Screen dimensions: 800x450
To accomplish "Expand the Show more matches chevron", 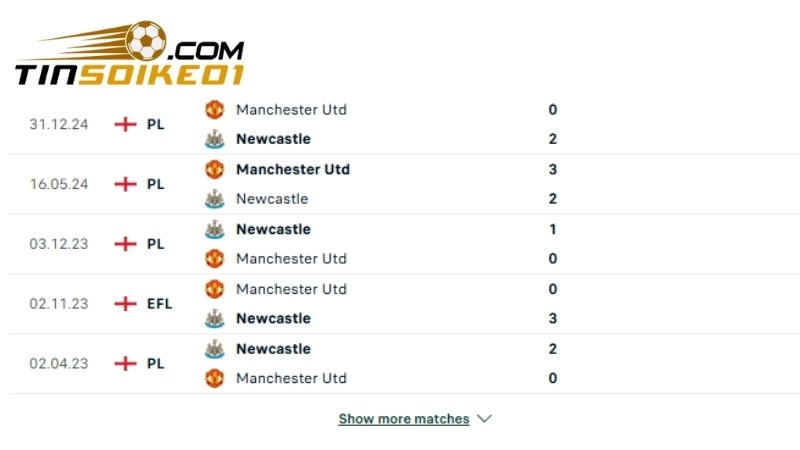I will pos(485,419).
